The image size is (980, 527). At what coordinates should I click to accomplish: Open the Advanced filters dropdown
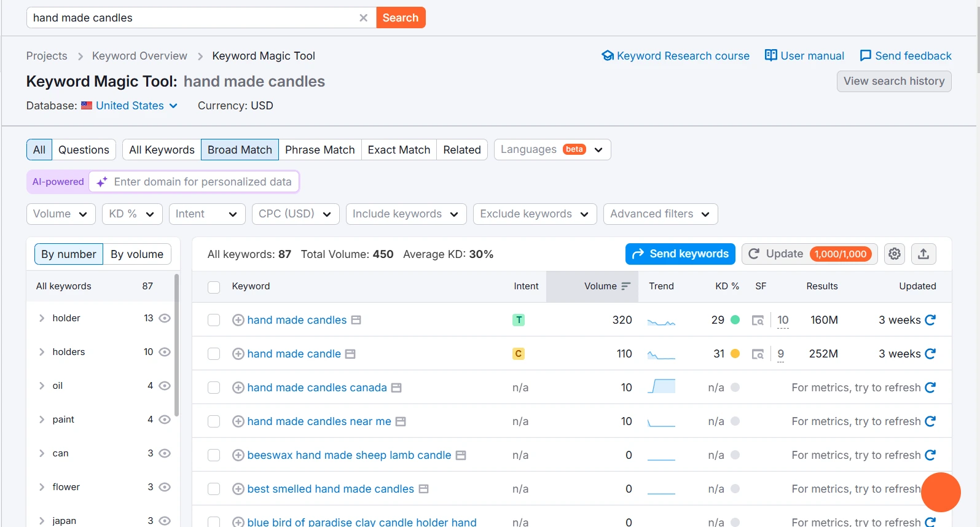coord(661,214)
